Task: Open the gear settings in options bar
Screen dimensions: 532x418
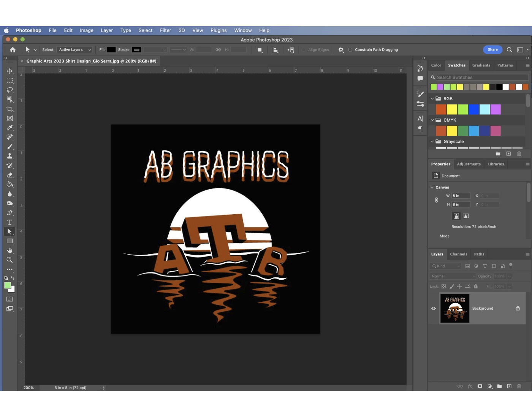Action: (341, 50)
